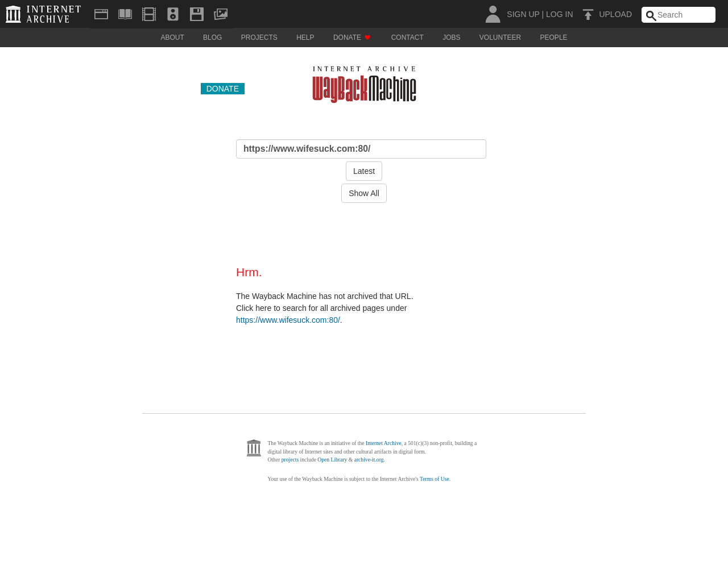Follow the Open Library footer link
728x582 pixels.
pyautogui.click(x=332, y=460)
